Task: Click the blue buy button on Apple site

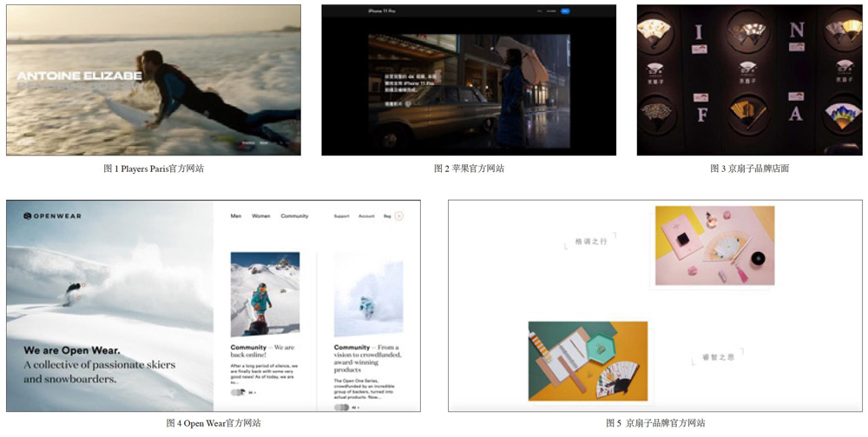Action: point(565,11)
